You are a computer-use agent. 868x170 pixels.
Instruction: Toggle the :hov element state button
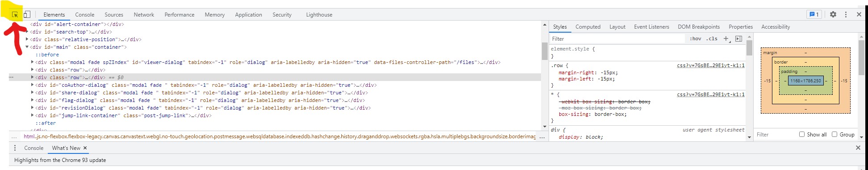coord(696,39)
